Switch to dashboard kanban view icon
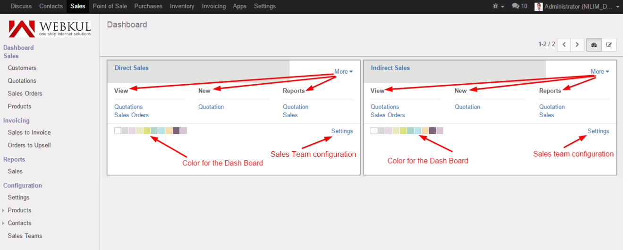This screenshot has height=250, width=644. click(594, 45)
